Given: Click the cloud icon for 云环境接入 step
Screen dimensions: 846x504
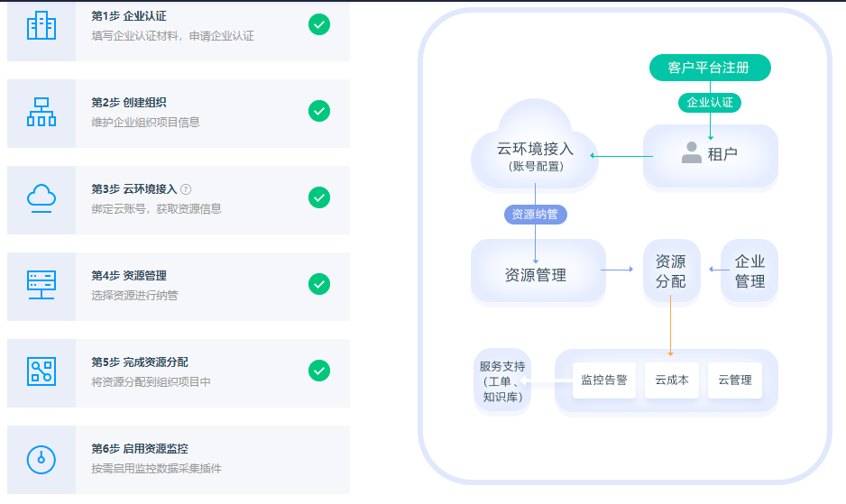Looking at the screenshot, I should click(x=41, y=197).
